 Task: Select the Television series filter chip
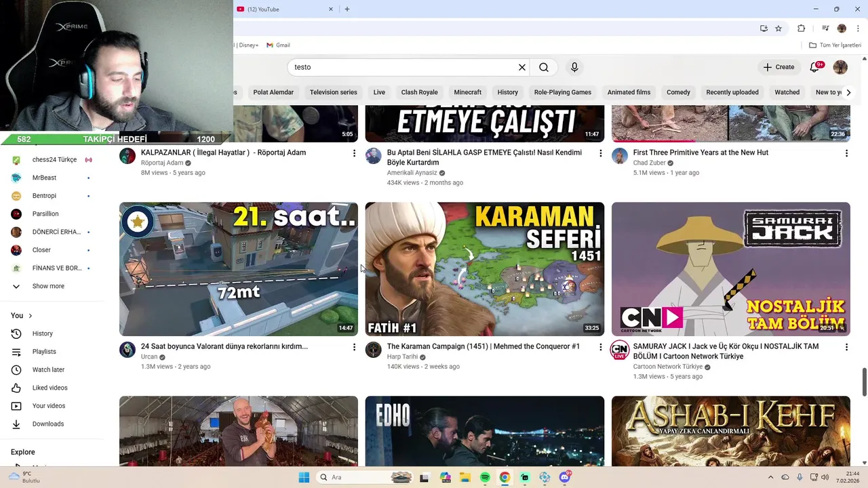pyautogui.click(x=333, y=92)
